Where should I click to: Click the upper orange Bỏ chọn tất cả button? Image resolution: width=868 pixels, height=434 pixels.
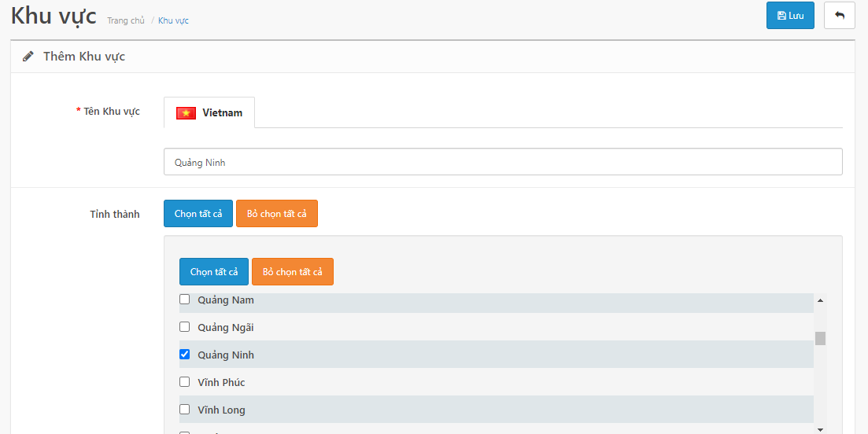(x=277, y=213)
